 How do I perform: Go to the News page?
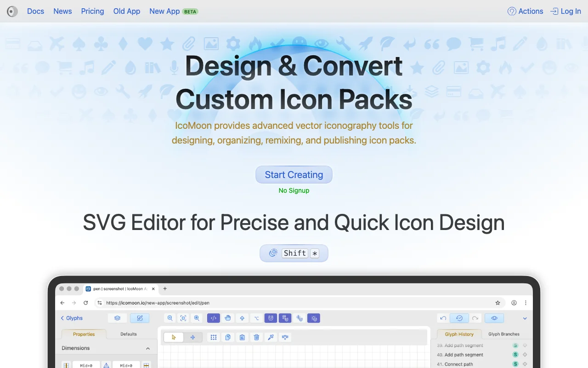[x=62, y=11]
